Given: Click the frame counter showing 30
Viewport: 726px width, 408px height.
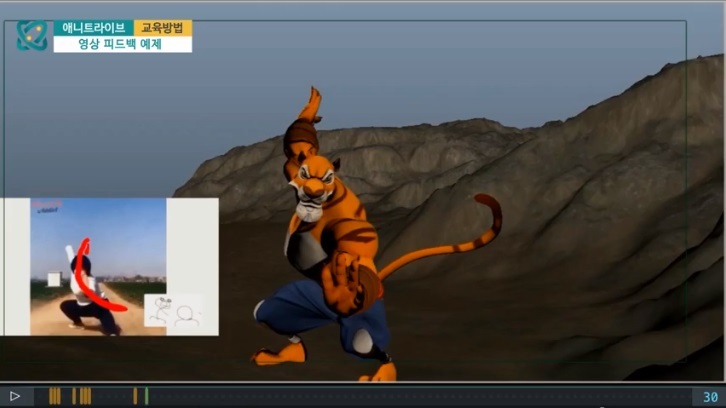Looking at the screenshot, I should [710, 397].
